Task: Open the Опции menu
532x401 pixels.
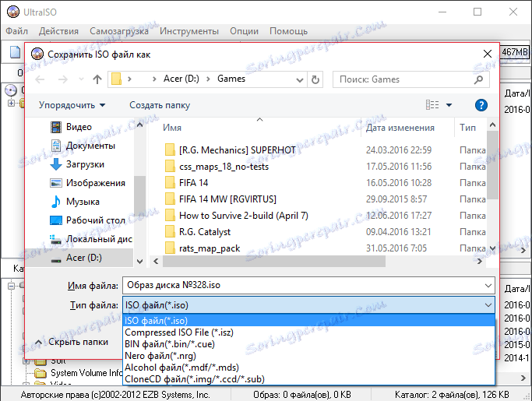Action: [245, 31]
